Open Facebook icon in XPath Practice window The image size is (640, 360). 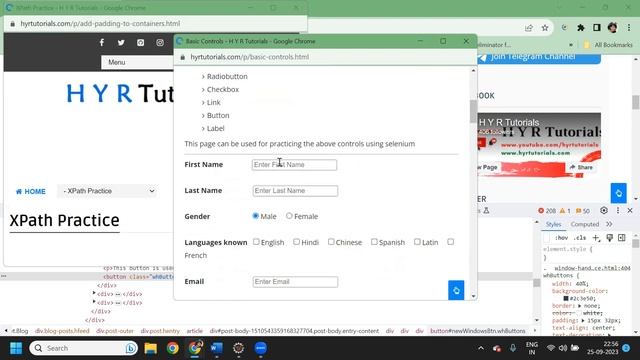pyautogui.click(x=102, y=42)
